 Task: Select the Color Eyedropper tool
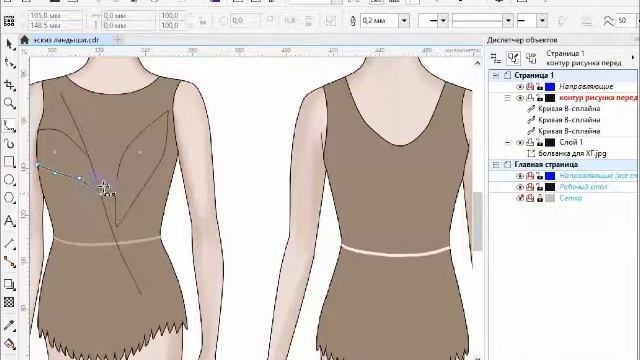(x=9, y=325)
